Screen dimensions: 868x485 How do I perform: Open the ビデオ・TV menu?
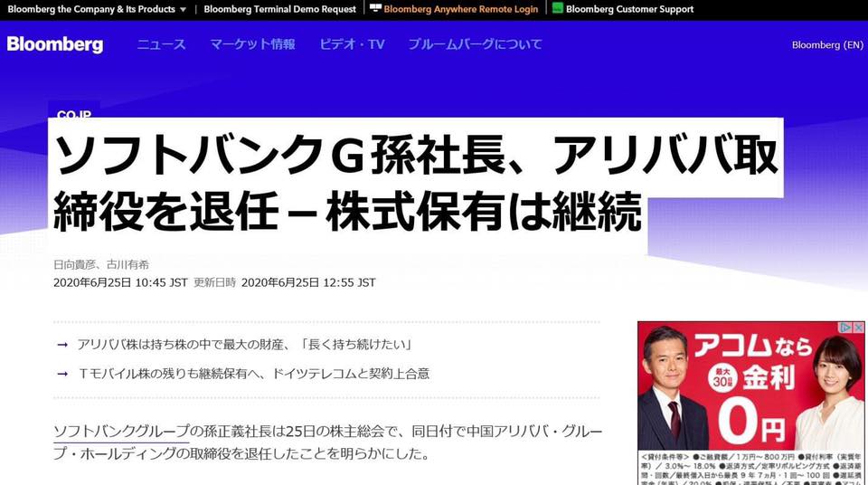click(x=352, y=44)
